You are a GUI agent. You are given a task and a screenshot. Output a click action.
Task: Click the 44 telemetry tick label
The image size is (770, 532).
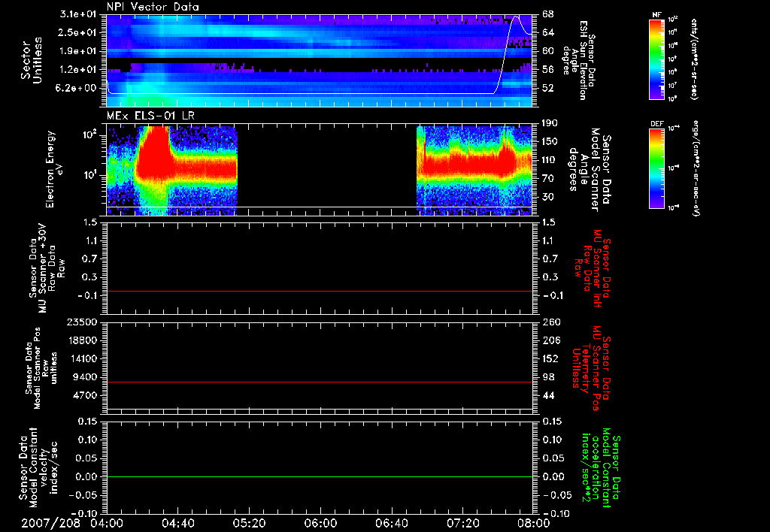coord(548,395)
